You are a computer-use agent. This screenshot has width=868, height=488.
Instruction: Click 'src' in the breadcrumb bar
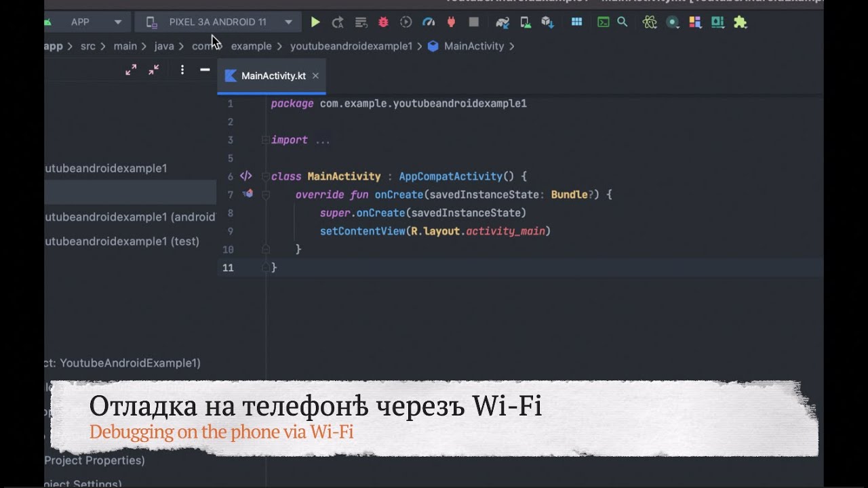point(88,46)
